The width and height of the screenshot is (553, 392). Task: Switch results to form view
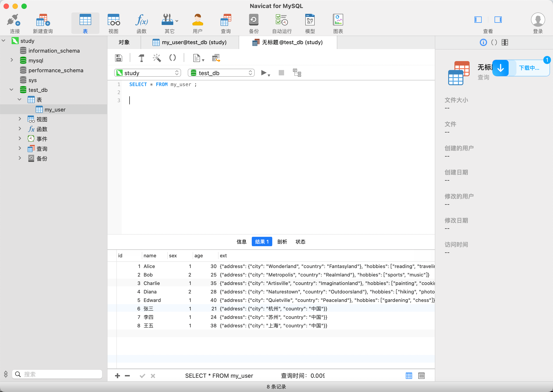[421, 375]
